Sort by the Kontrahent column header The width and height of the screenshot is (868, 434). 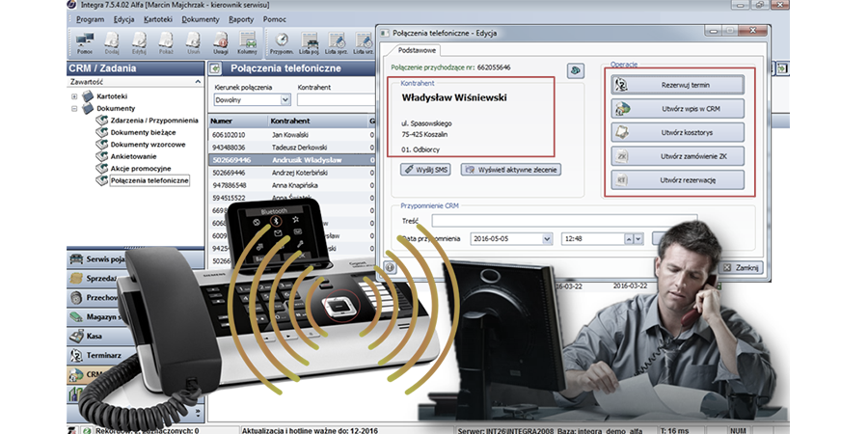pos(317,121)
